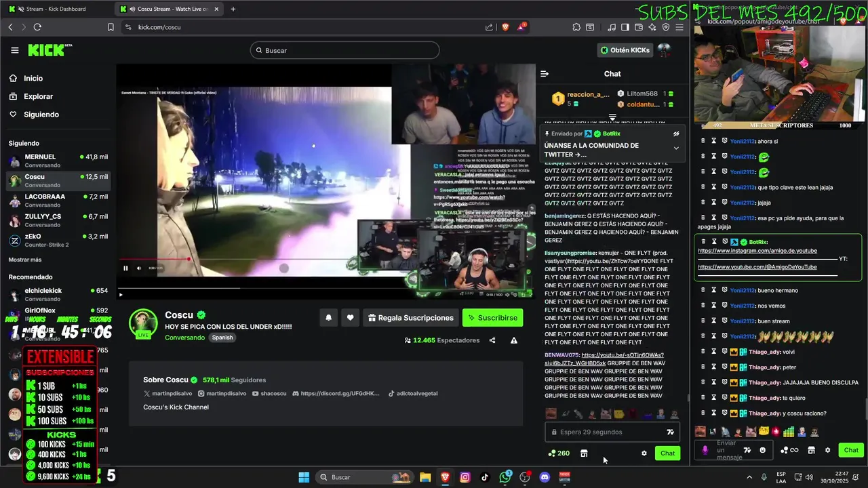868x488 pixels.
Task: Open browser extensions puzzle icon
Action: pos(576,27)
